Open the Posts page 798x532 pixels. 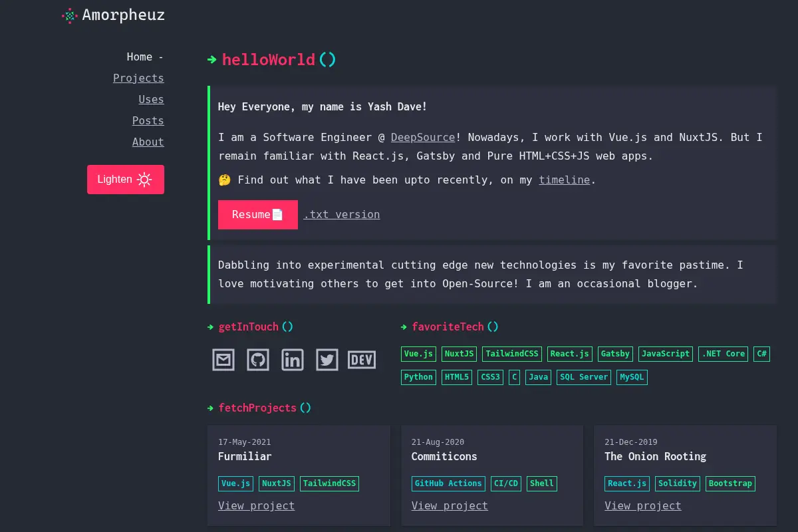[148, 121]
